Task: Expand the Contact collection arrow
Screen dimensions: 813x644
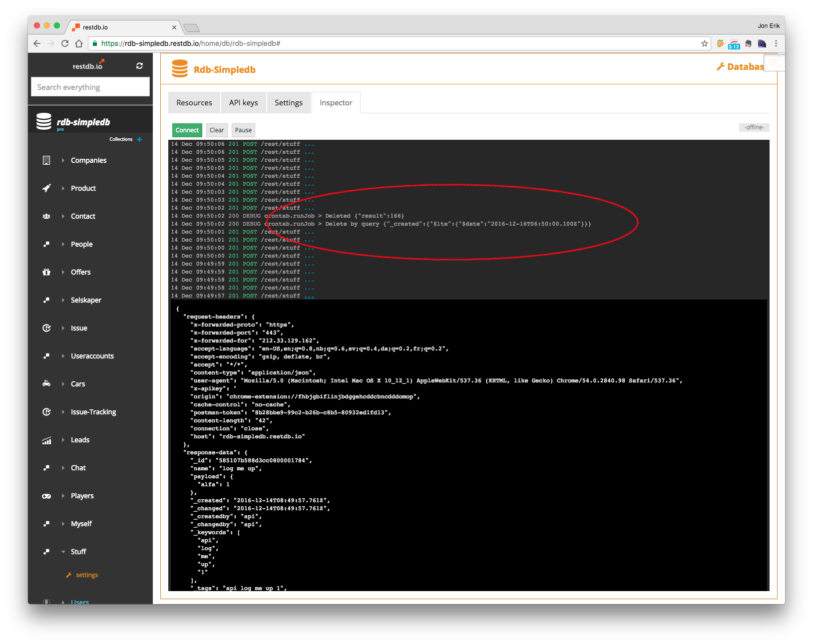Action: (63, 216)
